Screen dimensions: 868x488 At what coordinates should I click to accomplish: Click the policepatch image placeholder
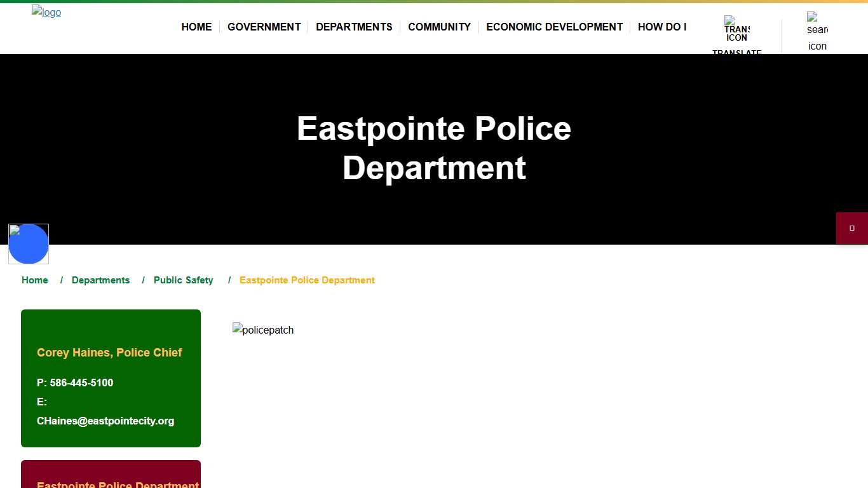pyautogui.click(x=262, y=330)
